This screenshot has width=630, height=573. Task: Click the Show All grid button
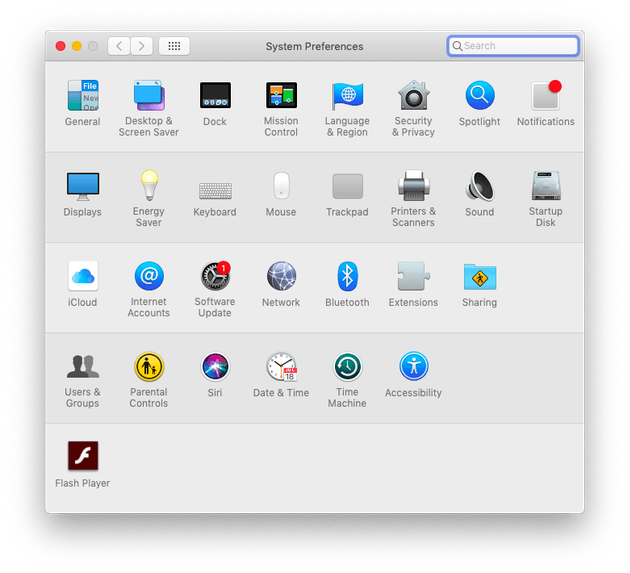click(x=174, y=46)
